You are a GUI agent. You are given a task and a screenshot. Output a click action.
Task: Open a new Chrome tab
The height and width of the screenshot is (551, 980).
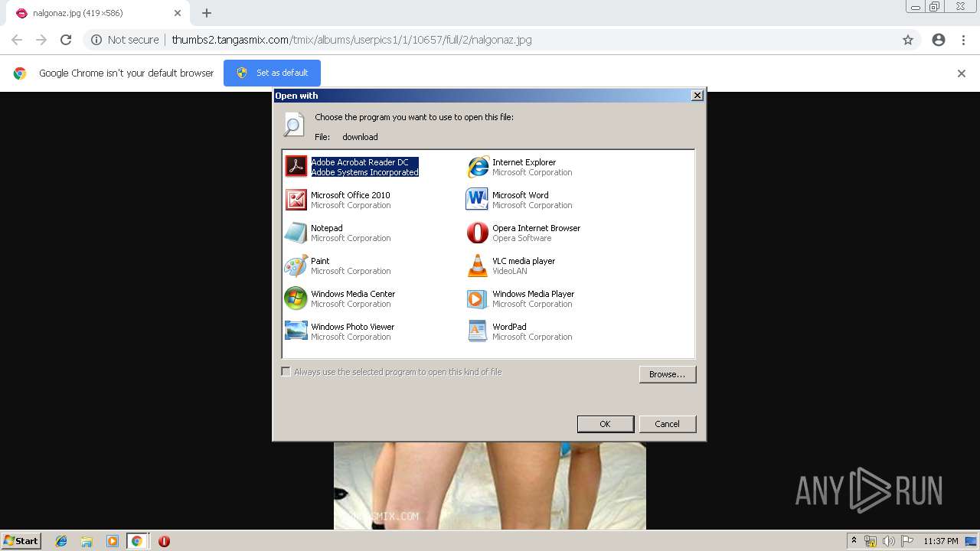[207, 13]
